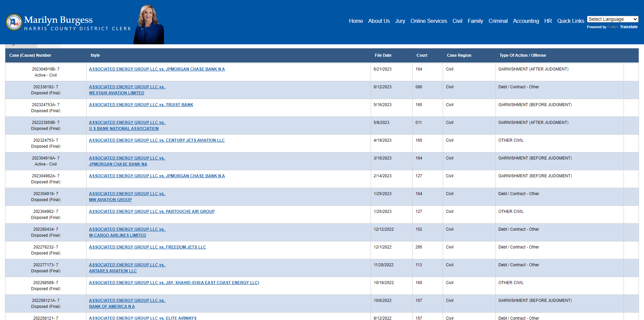The width and height of the screenshot is (644, 320).
Task: Open the ELITE AIRWAYS case link
Action: pyautogui.click(x=143, y=318)
